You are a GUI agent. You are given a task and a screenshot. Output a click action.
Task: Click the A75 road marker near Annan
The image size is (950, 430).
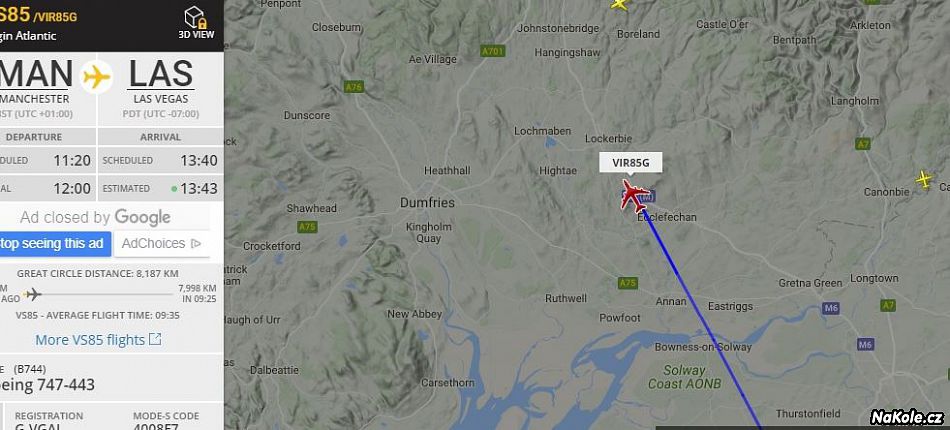click(628, 283)
